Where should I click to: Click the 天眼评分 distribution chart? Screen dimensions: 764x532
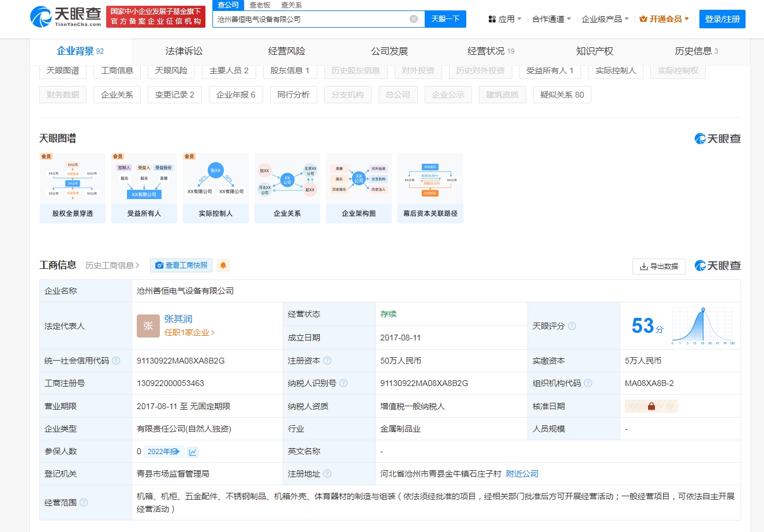click(x=703, y=326)
